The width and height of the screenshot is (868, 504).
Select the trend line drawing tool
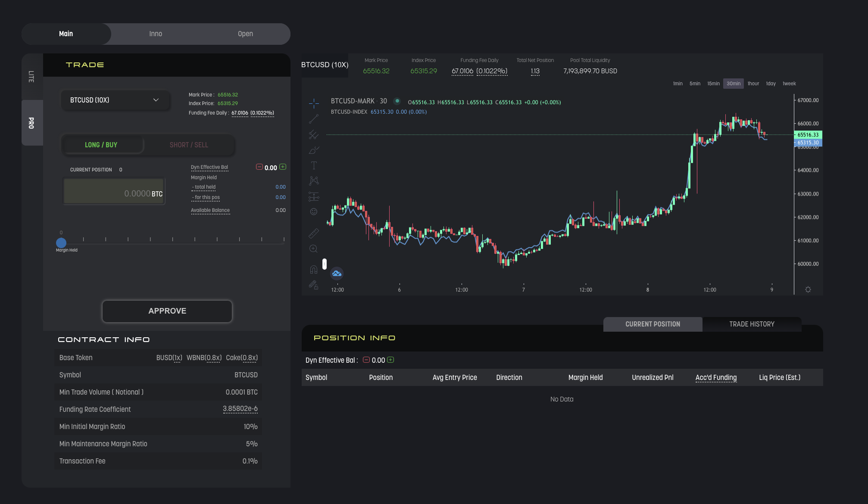click(x=314, y=119)
